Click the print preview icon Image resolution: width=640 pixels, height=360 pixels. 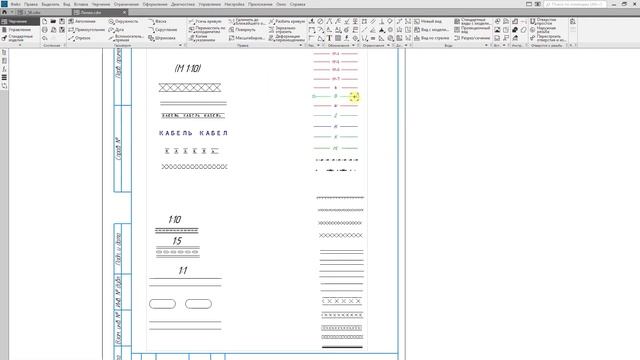[53, 30]
